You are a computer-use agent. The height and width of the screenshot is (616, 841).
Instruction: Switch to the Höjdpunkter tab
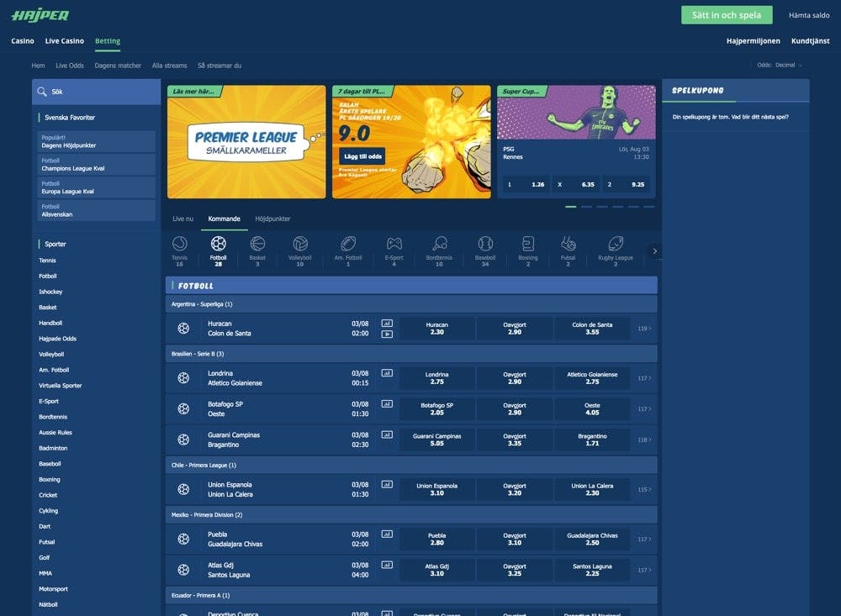(272, 218)
